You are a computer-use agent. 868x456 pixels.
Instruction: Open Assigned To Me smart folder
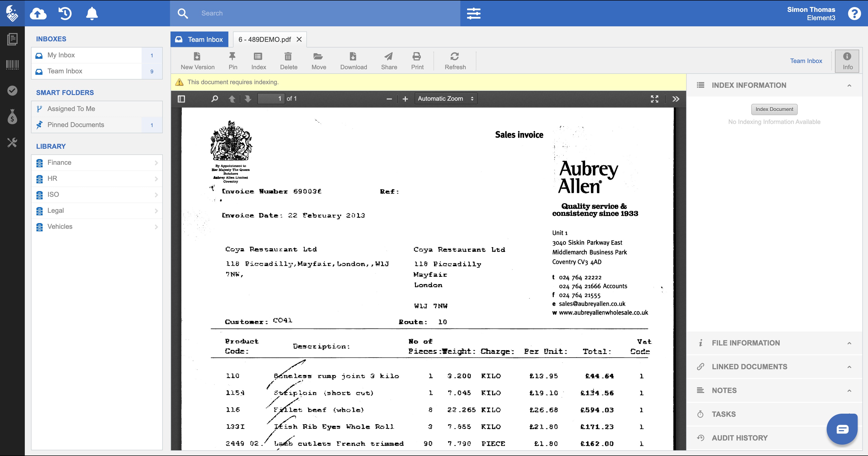[x=97, y=109]
